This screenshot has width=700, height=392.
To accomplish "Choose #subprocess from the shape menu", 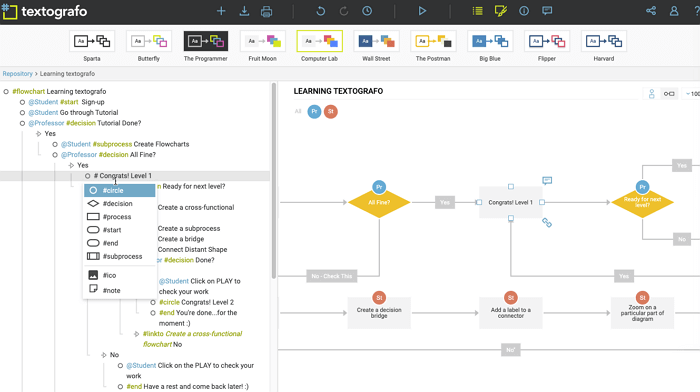I will click(x=120, y=256).
